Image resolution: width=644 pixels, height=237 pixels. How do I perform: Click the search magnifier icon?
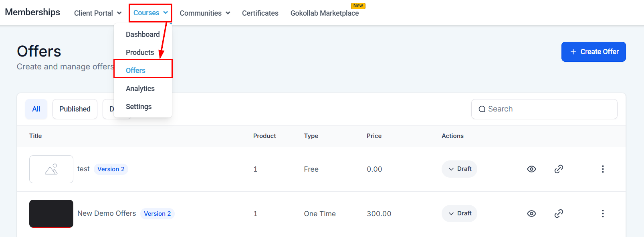pos(482,109)
